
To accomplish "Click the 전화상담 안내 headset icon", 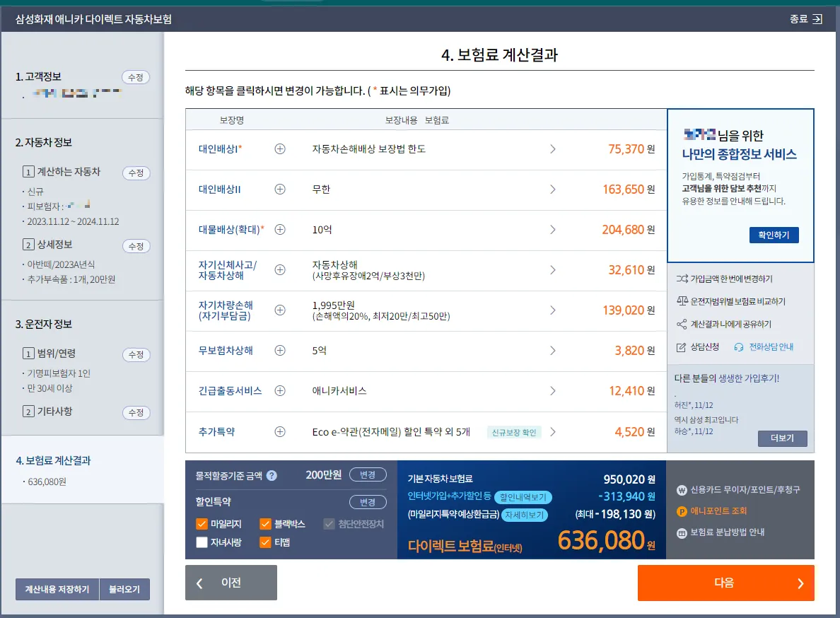I will pos(738,346).
